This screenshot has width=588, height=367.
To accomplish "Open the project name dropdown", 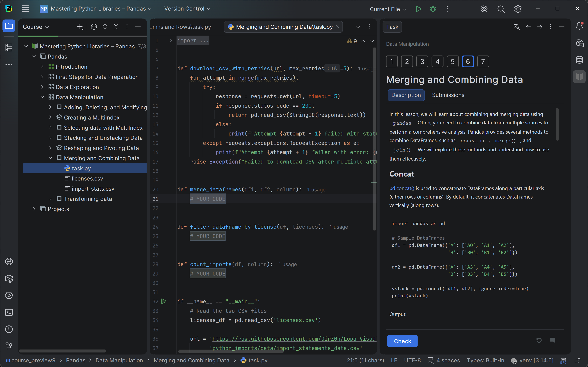I will pos(96,9).
